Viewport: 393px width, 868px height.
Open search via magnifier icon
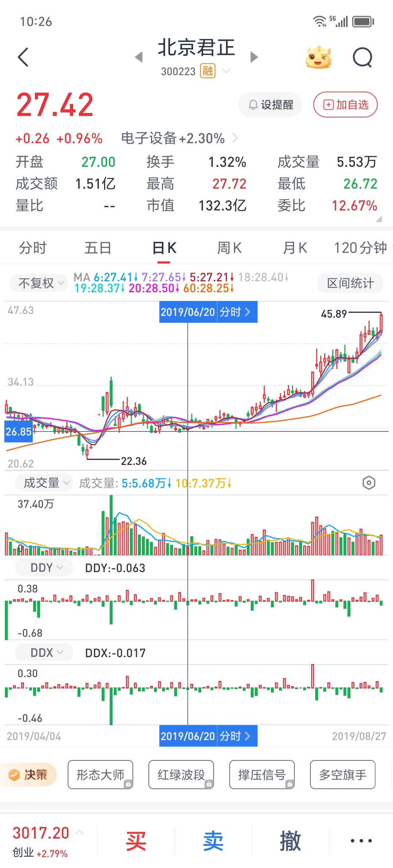[363, 57]
